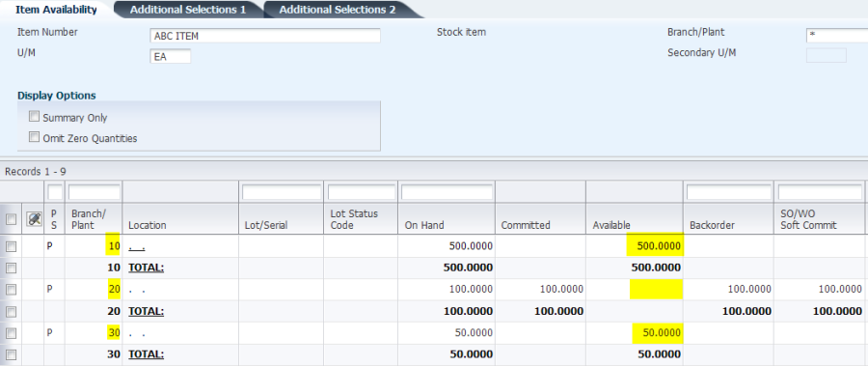Focus the SO/WO Soft Commit filter box
Image resolution: width=868 pixels, height=366 pixels.
[821, 192]
